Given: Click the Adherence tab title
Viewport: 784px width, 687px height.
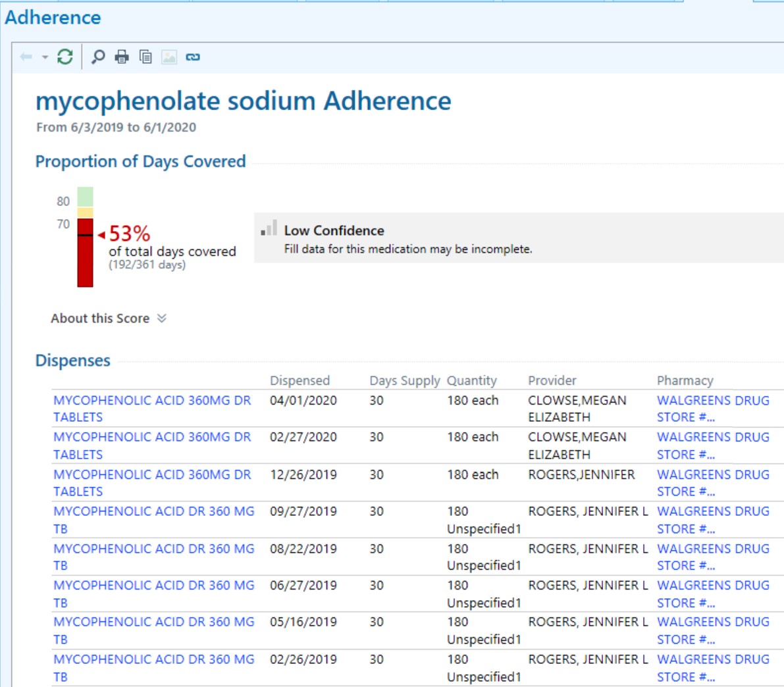Looking at the screenshot, I should tap(53, 18).
